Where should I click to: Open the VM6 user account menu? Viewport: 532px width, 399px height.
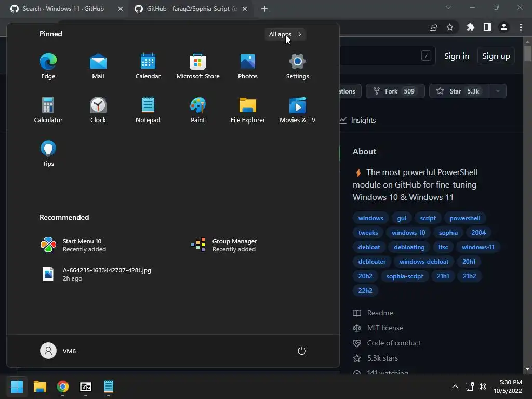[x=58, y=351]
